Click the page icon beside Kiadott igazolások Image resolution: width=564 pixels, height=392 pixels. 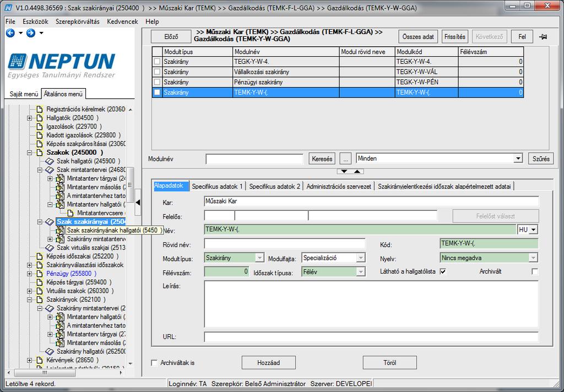click(40, 135)
